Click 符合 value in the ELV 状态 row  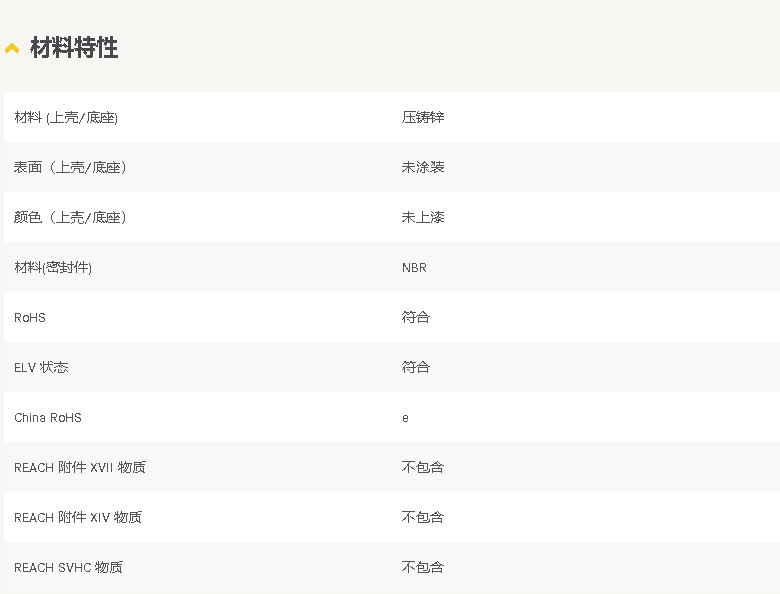(x=416, y=367)
